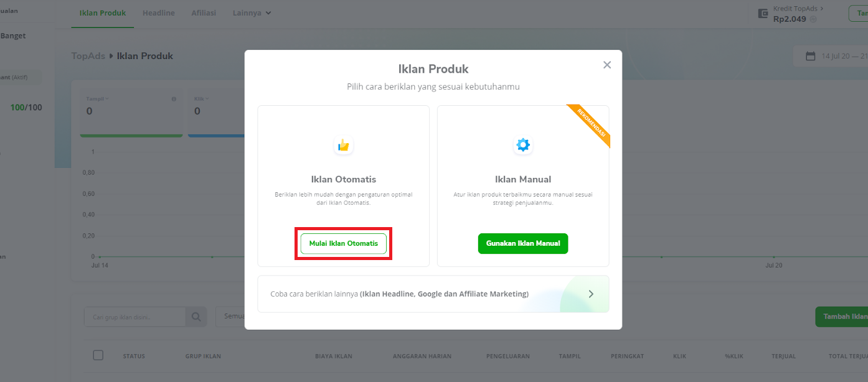Click the blue gear Iklan Manual icon
This screenshot has height=382, width=868.
click(523, 146)
